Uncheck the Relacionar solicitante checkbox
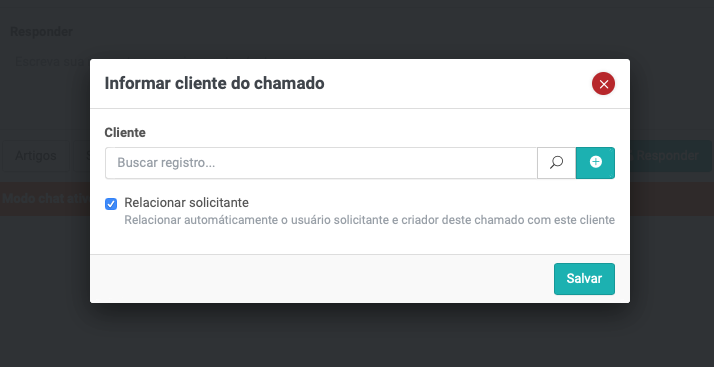This screenshot has height=367, width=714. coord(111,204)
